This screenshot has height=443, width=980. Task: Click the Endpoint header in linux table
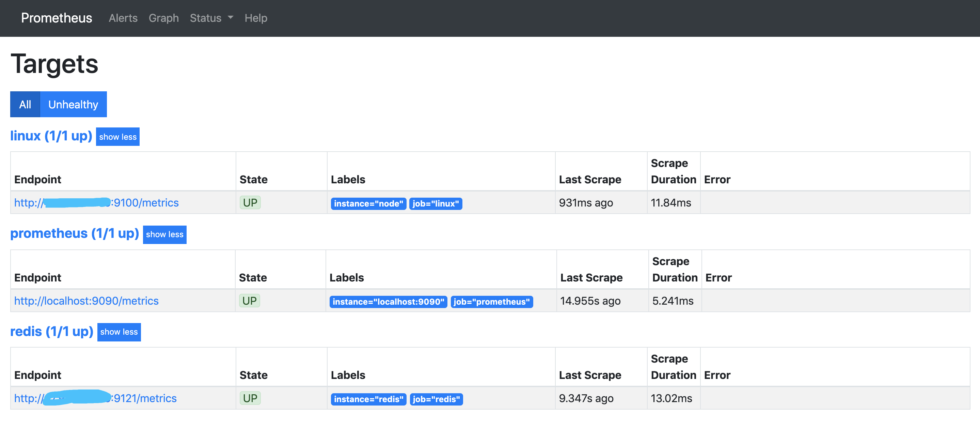(x=38, y=179)
